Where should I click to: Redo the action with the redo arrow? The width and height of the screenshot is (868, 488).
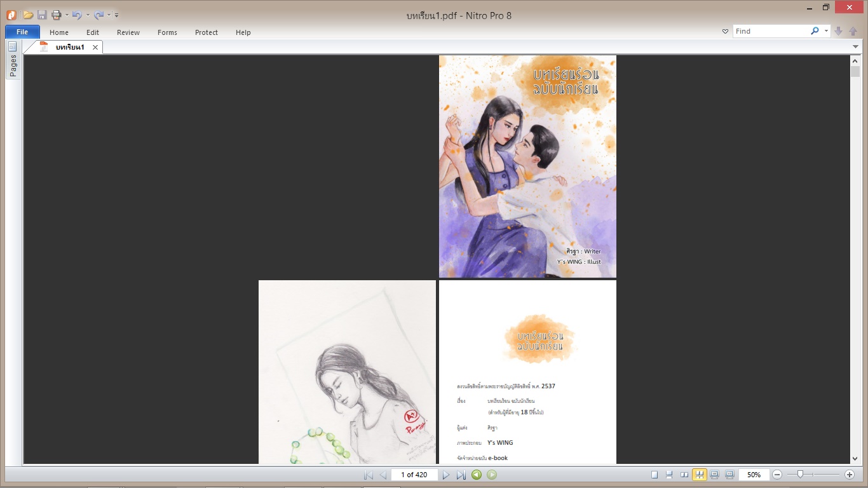[98, 15]
